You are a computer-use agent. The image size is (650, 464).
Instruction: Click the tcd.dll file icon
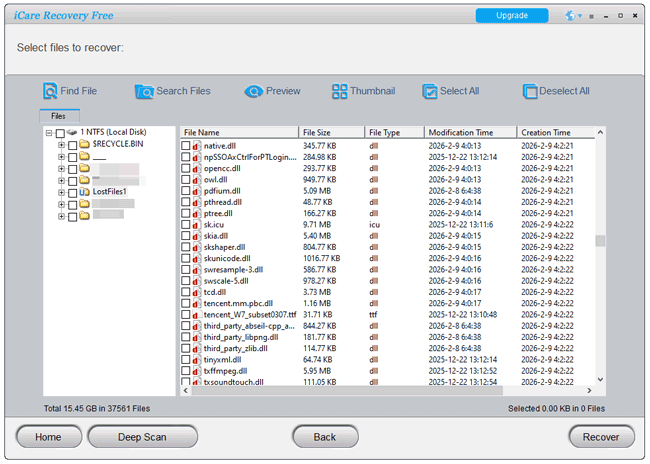point(196,292)
